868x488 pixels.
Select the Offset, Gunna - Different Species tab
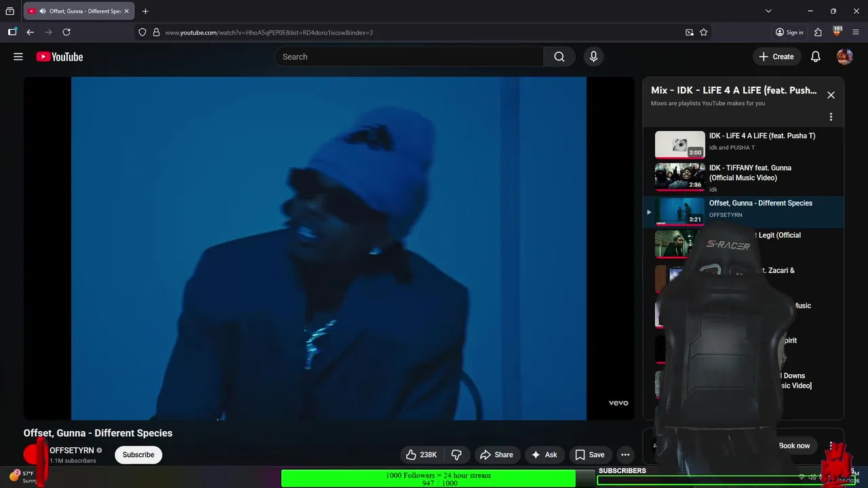click(79, 11)
